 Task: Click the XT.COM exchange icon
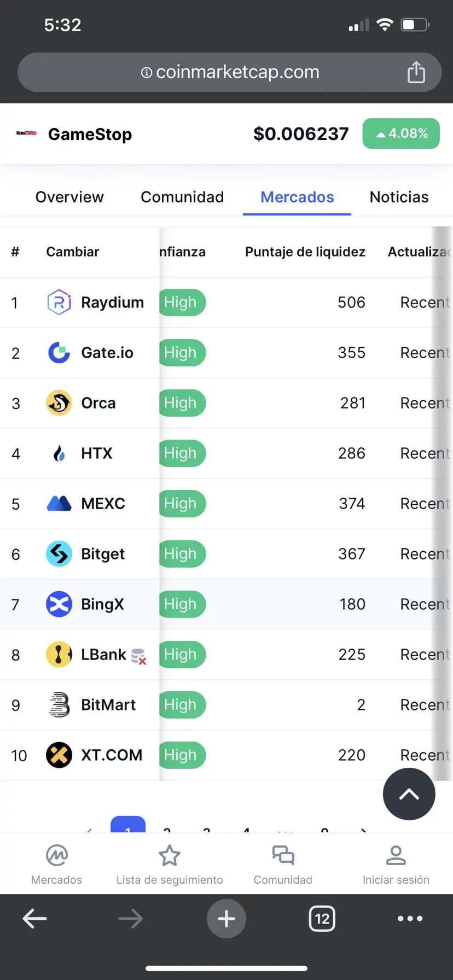[x=59, y=755]
